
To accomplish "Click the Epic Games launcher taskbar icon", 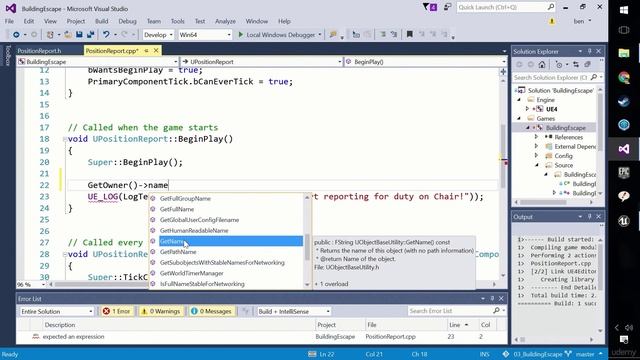I will 624,173.
